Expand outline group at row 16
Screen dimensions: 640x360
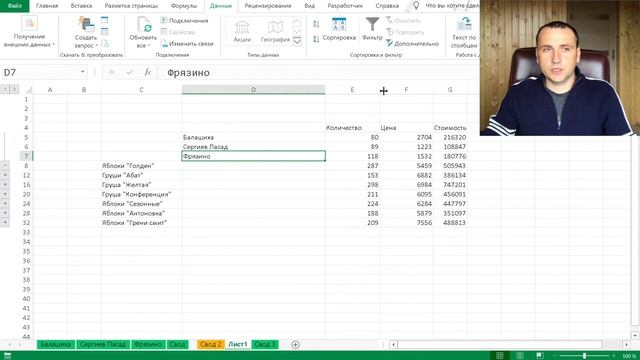tap(5, 184)
